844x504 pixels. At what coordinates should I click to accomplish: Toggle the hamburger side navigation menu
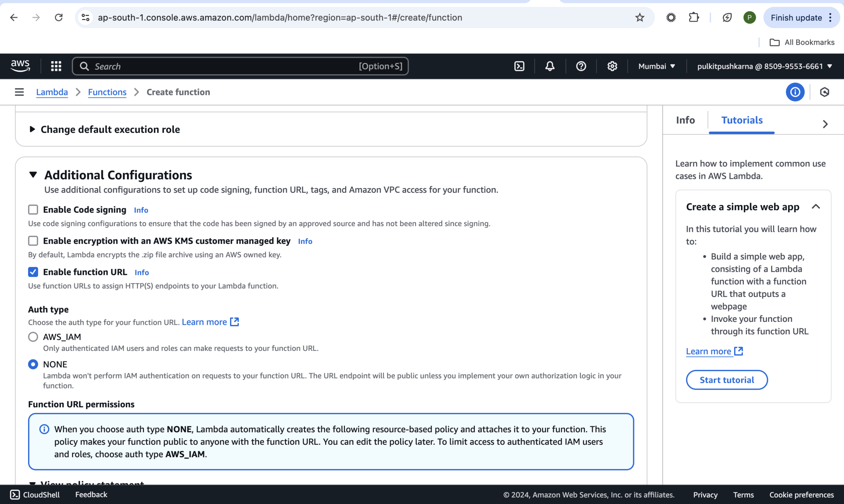(19, 92)
